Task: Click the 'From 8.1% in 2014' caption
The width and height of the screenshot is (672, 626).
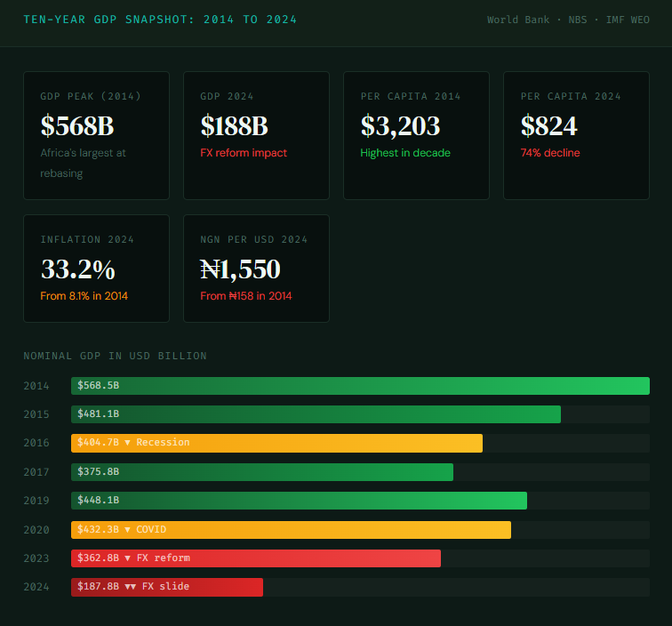Action: 84,296
